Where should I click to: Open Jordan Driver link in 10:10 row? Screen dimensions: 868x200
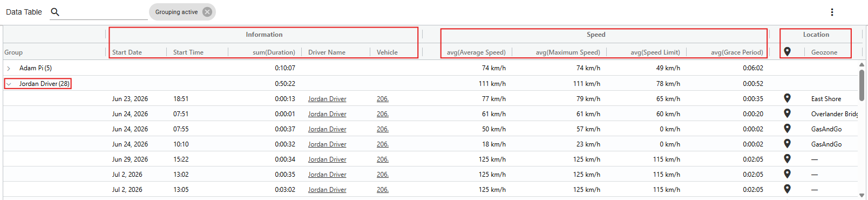pyautogui.click(x=327, y=144)
